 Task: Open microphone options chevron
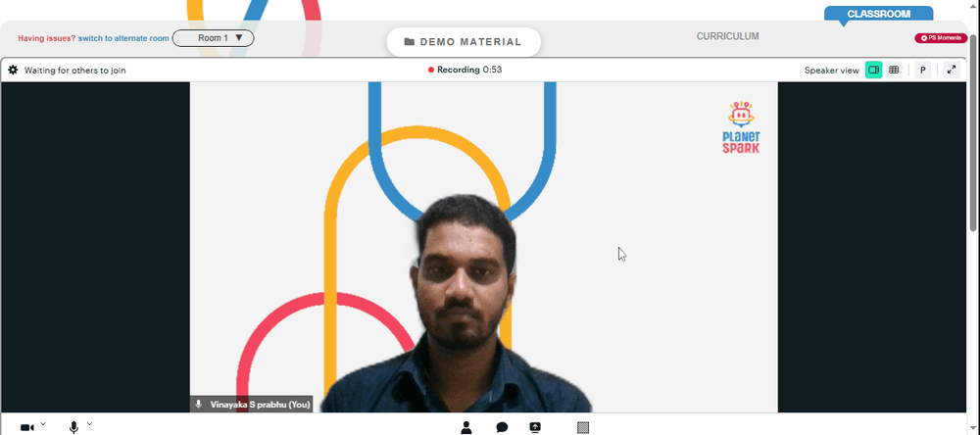coord(89,424)
